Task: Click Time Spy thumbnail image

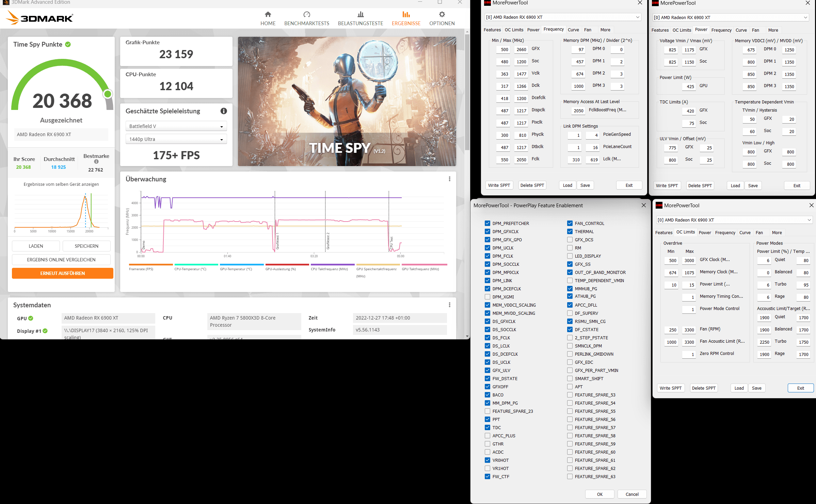Action: [x=347, y=101]
